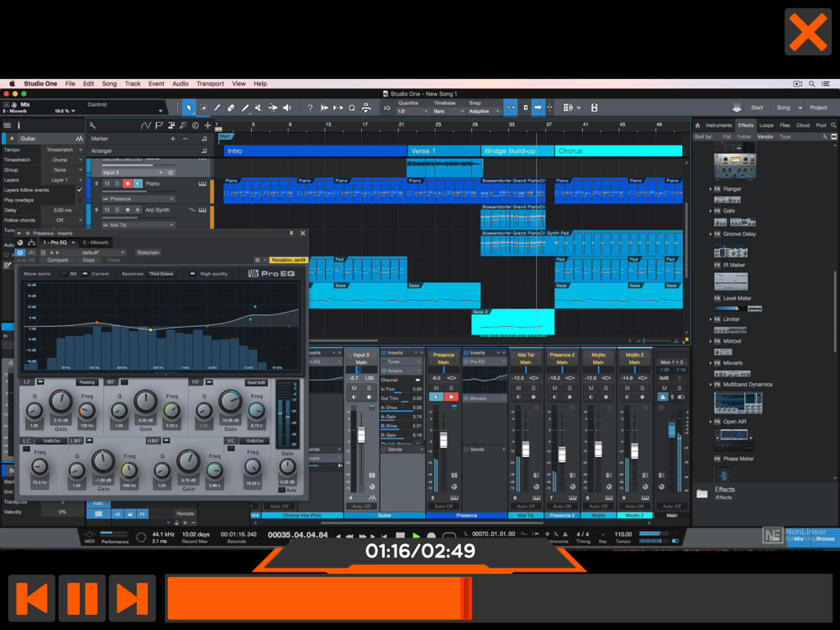Screen dimensions: 840x630
Task: Open the browser Home icon
Action: [697, 125]
